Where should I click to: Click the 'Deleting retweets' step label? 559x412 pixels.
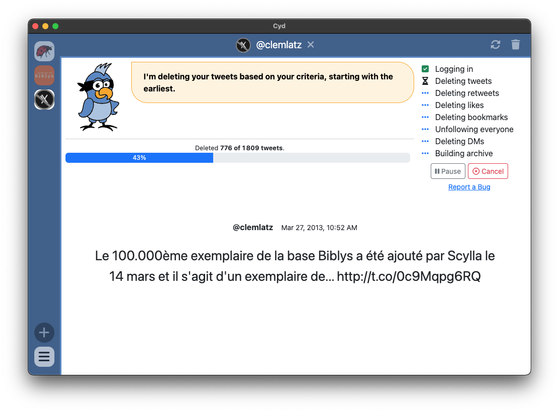click(467, 93)
